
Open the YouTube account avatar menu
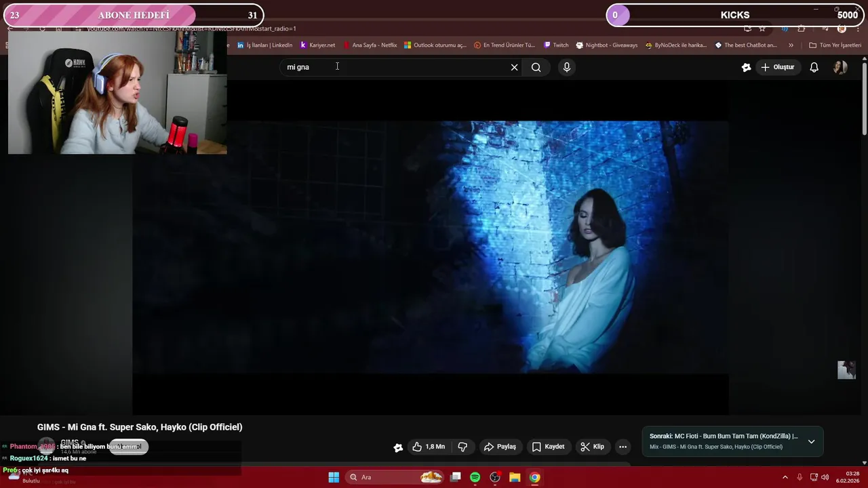tap(840, 67)
